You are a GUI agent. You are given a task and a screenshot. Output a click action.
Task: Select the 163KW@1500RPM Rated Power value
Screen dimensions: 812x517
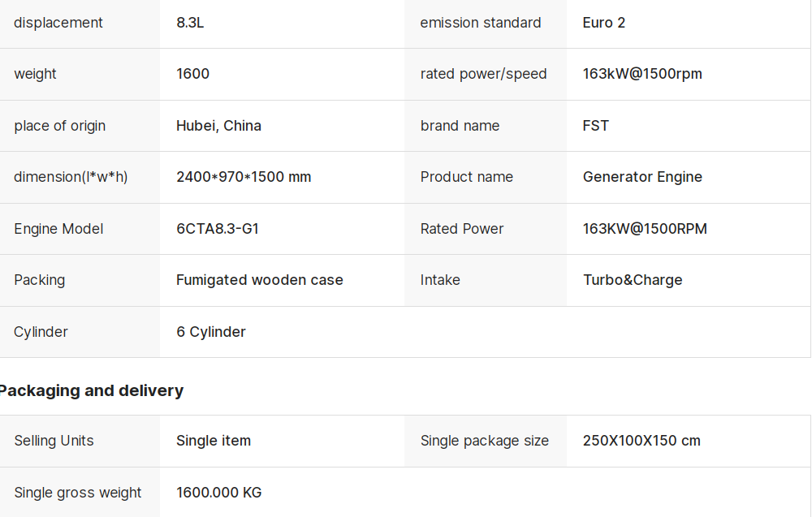(x=645, y=229)
